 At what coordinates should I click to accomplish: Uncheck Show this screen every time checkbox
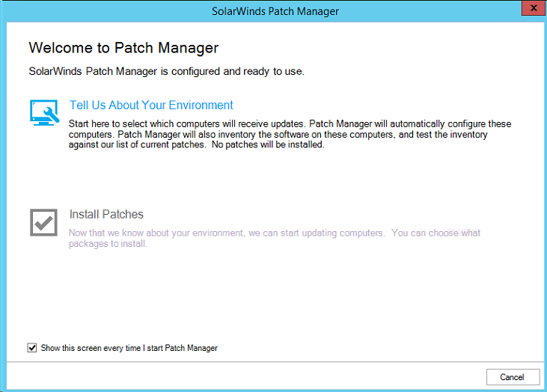coord(31,348)
